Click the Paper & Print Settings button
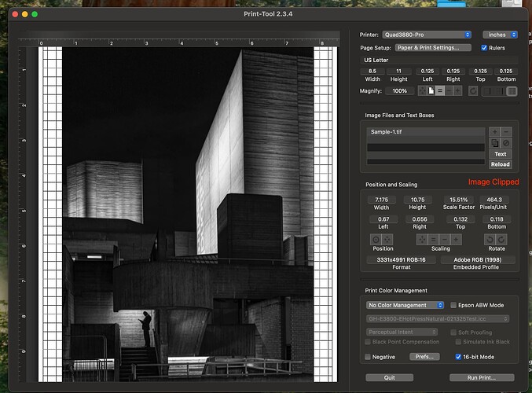This screenshot has height=393, width=532. 433,48
